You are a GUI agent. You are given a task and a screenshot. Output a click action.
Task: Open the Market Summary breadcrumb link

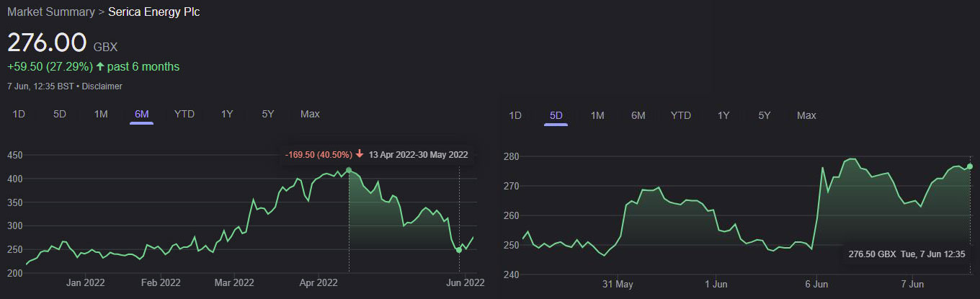pos(50,12)
